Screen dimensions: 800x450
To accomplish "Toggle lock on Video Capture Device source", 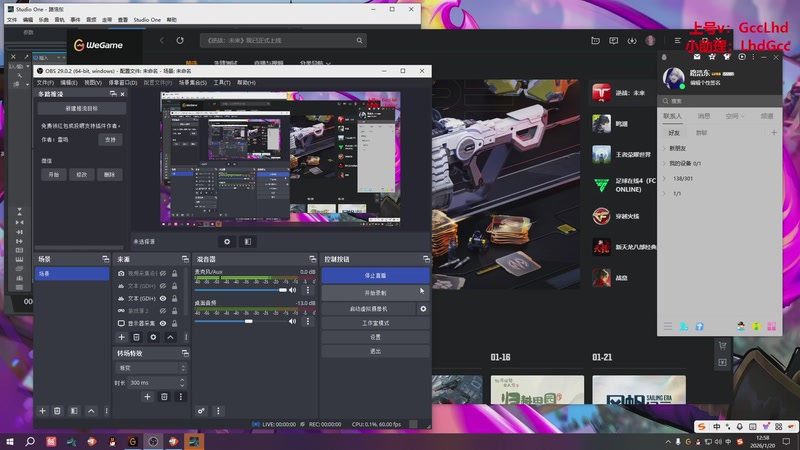I will (174, 273).
